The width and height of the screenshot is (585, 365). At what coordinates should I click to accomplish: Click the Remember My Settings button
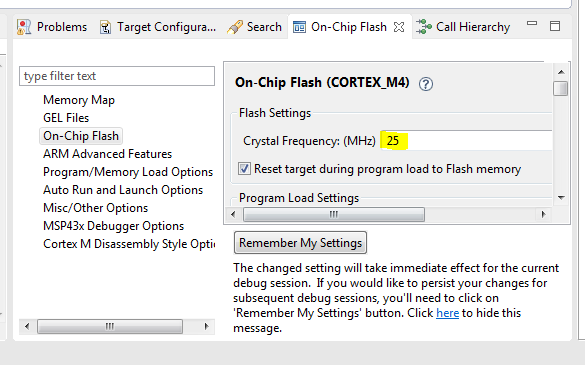[x=300, y=243]
